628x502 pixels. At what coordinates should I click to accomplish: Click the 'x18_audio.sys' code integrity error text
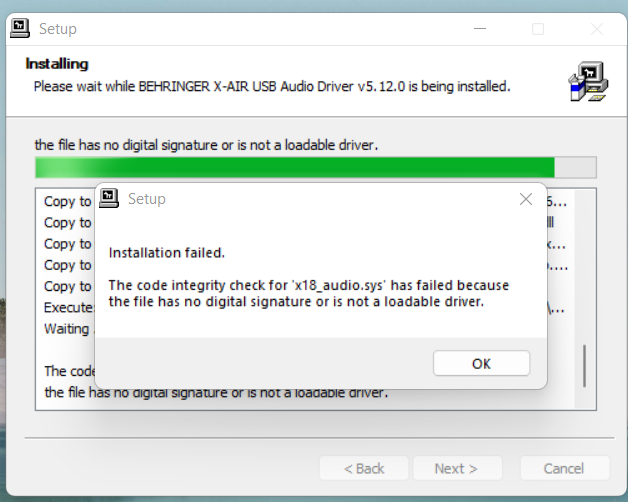(x=308, y=293)
